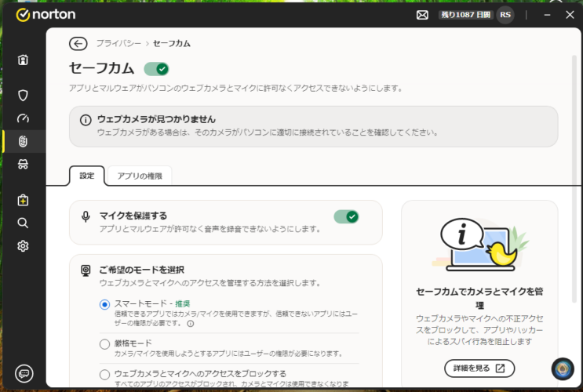
Task: Click ウェブカメラが見つかりません heading
Action: (x=156, y=119)
